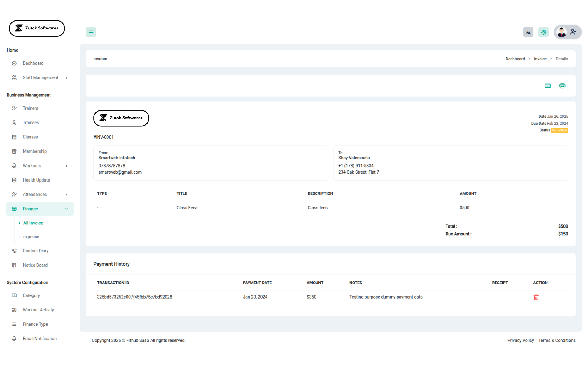588x370 pixels.
Task: Print the invoice via printer icon
Action: tap(562, 86)
